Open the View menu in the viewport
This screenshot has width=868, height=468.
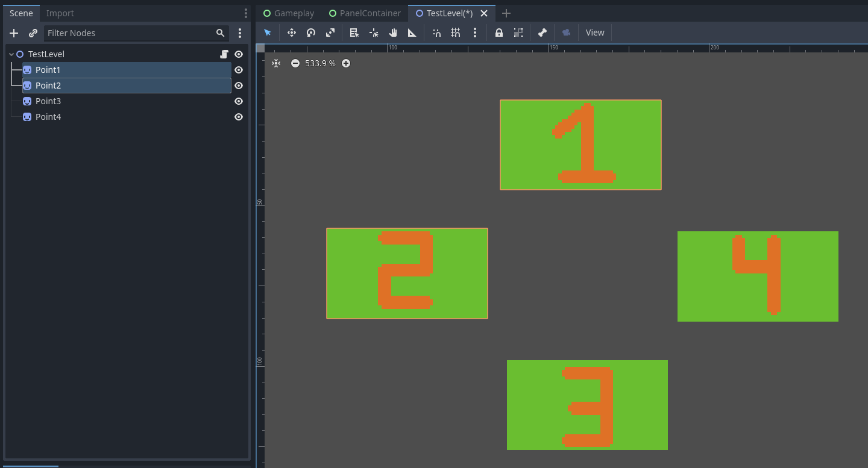594,33
